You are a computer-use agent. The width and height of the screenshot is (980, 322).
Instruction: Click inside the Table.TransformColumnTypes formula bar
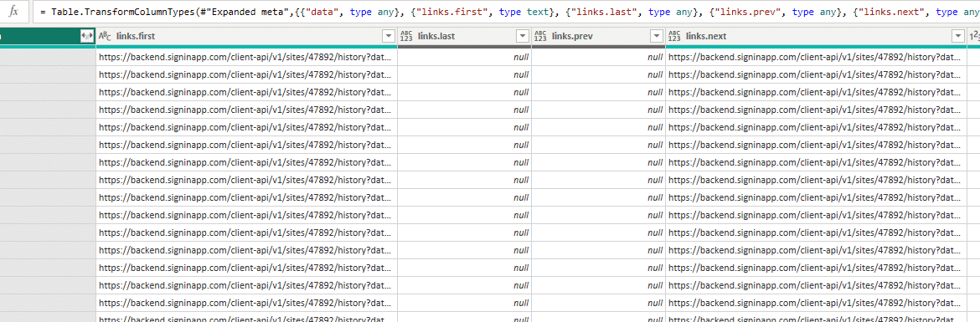click(x=506, y=12)
